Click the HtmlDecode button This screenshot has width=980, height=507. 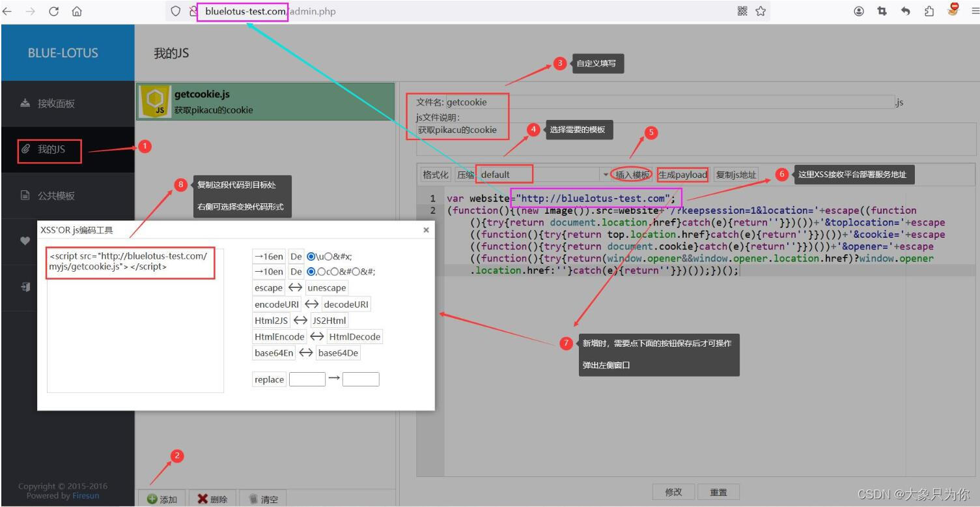pos(354,337)
